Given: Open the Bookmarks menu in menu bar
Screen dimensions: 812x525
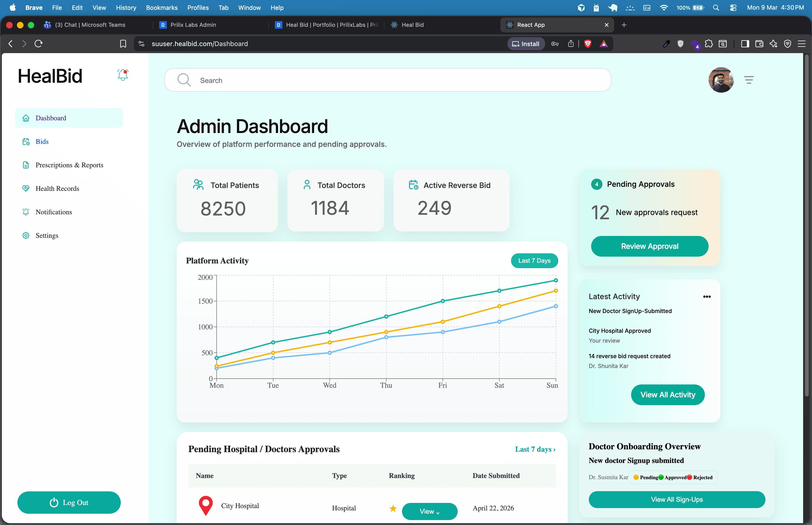Looking at the screenshot, I should (161, 8).
